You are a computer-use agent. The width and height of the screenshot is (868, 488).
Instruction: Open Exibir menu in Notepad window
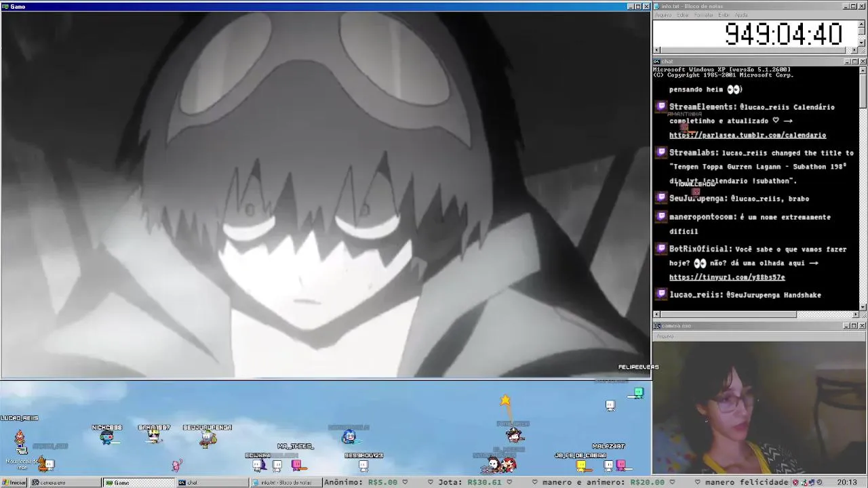[x=724, y=15]
